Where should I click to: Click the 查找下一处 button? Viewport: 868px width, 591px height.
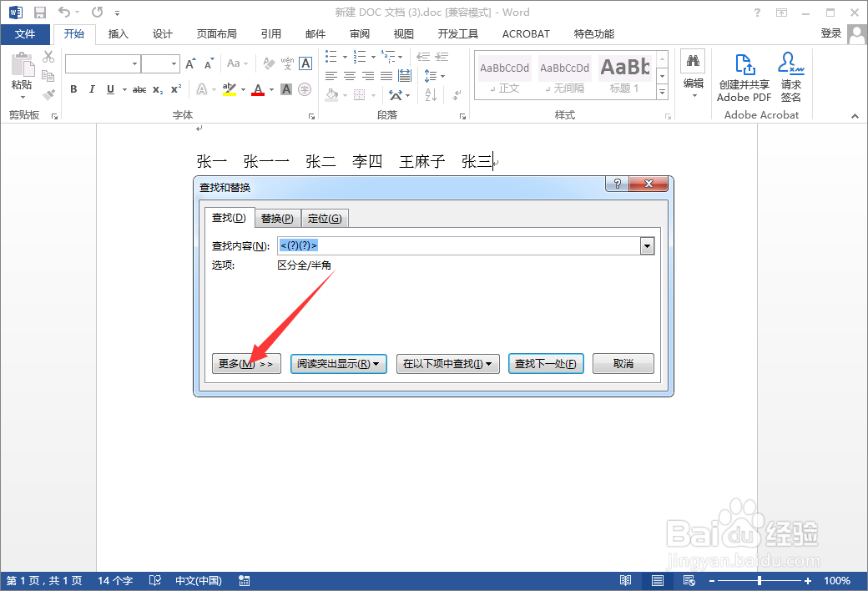[x=546, y=363]
